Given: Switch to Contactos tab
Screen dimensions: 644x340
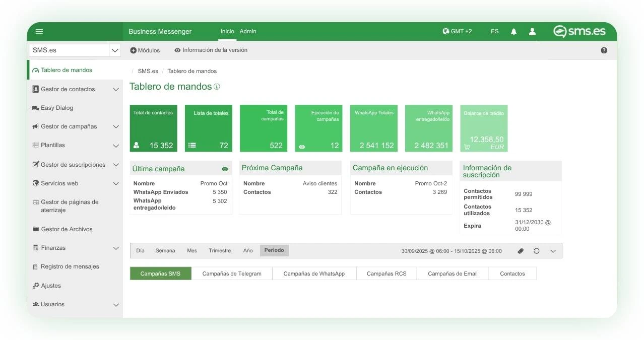Looking at the screenshot, I should point(512,274).
